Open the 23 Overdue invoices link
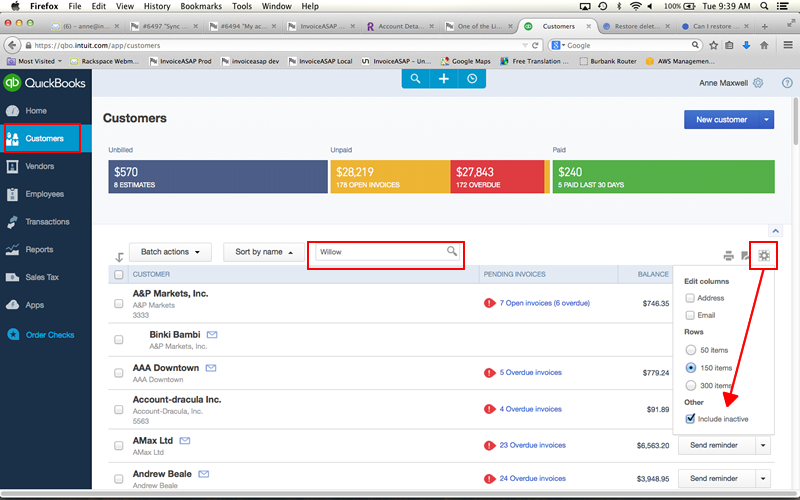This screenshot has width=800, height=500. point(533,445)
